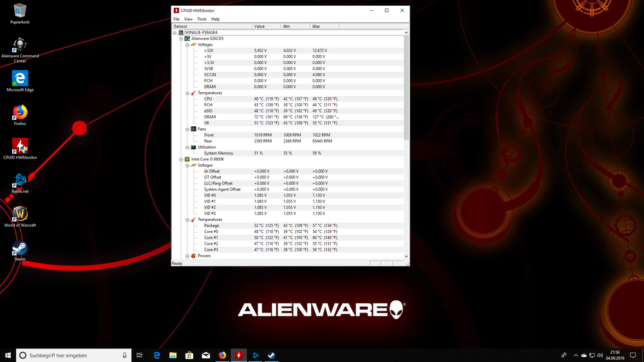Open the View menu in HWMonitor
This screenshot has width=644, height=362.
[x=188, y=19]
